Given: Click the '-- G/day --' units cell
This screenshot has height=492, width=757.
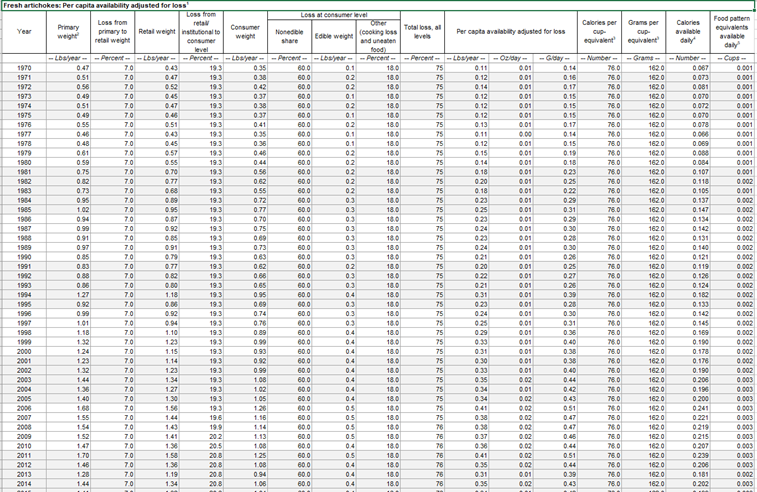Looking at the screenshot, I should [555, 58].
